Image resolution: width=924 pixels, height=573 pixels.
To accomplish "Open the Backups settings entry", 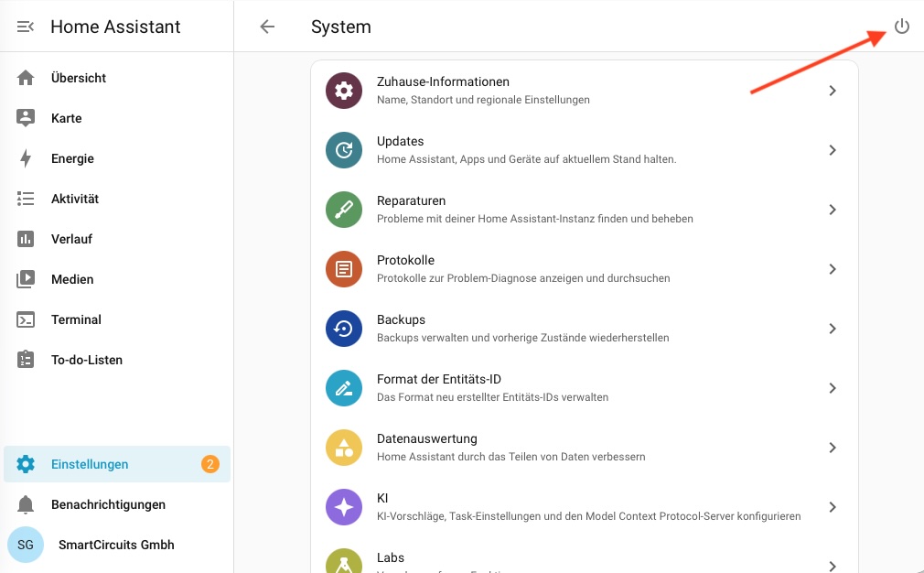I will point(584,329).
